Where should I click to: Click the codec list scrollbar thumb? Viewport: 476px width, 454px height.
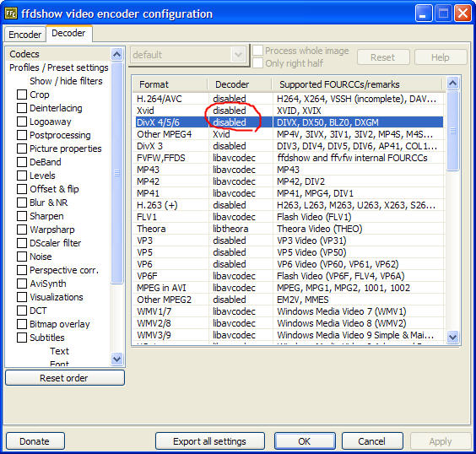452,131
